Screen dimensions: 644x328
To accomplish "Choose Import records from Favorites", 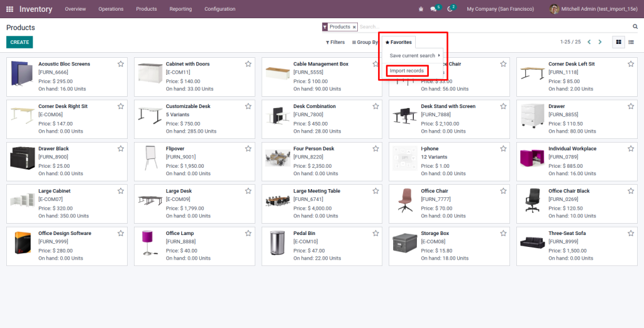I will click(407, 70).
